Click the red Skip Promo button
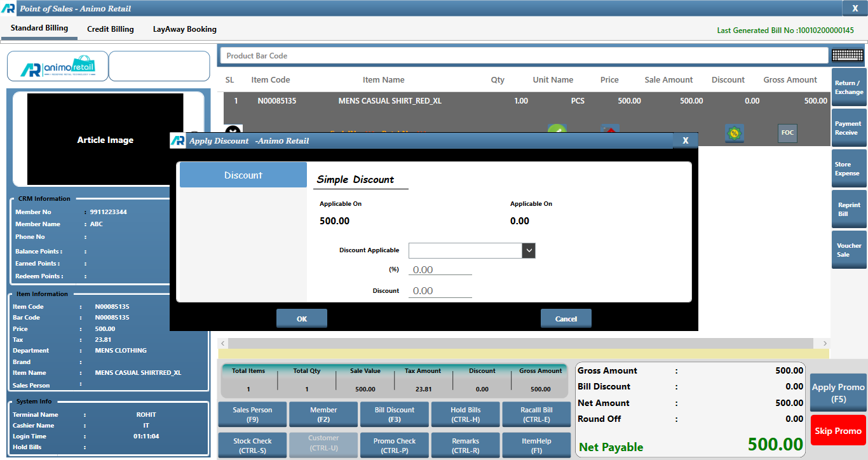 tap(838, 431)
